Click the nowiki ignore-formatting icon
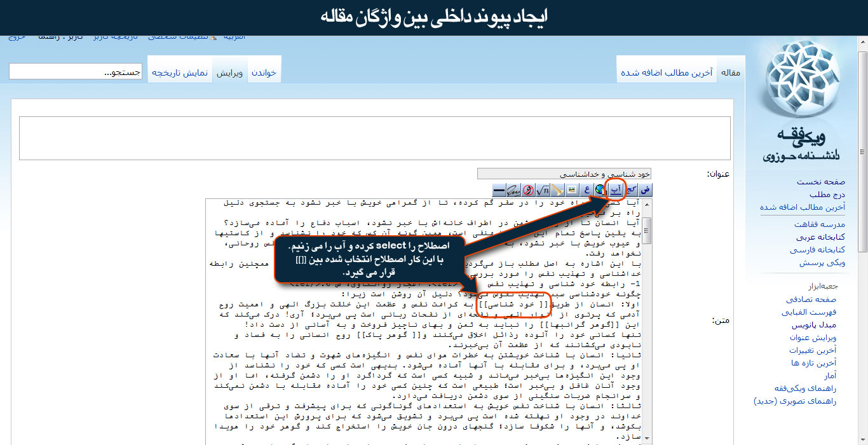Screen dimensions: 868x445 pos(528,189)
